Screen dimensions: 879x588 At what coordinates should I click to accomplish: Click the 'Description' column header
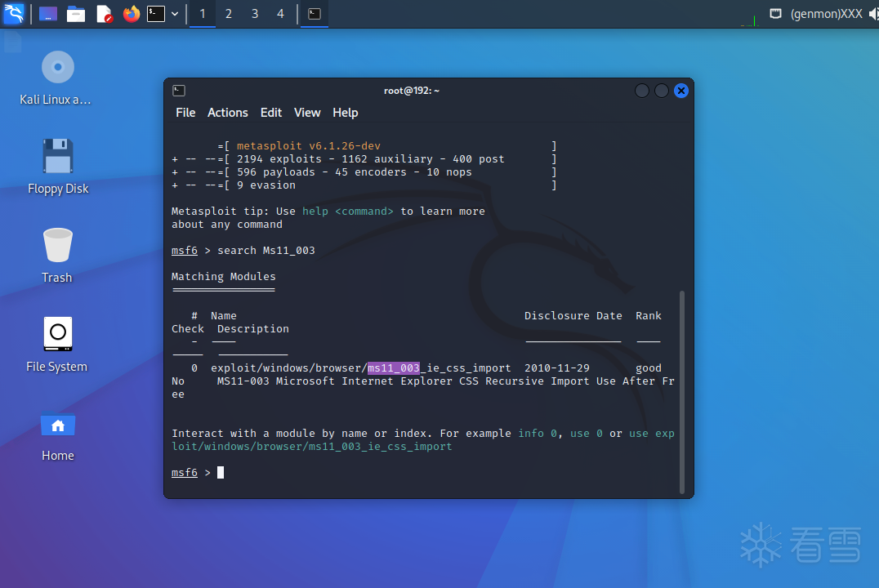252,328
